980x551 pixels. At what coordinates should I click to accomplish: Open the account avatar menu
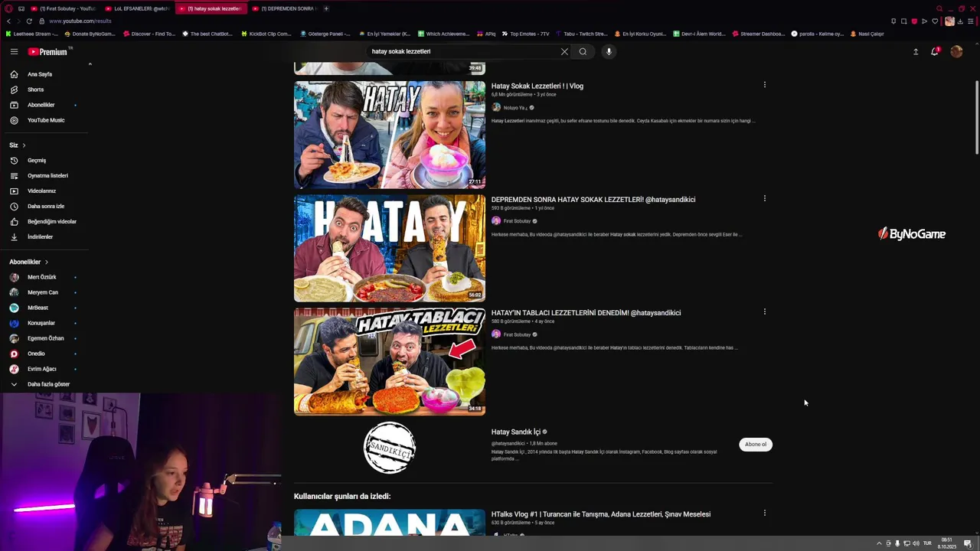(956, 51)
